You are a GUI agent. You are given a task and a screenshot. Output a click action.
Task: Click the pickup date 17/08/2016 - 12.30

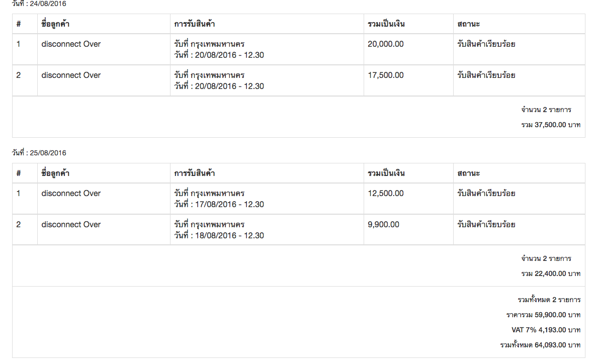pyautogui.click(x=219, y=205)
